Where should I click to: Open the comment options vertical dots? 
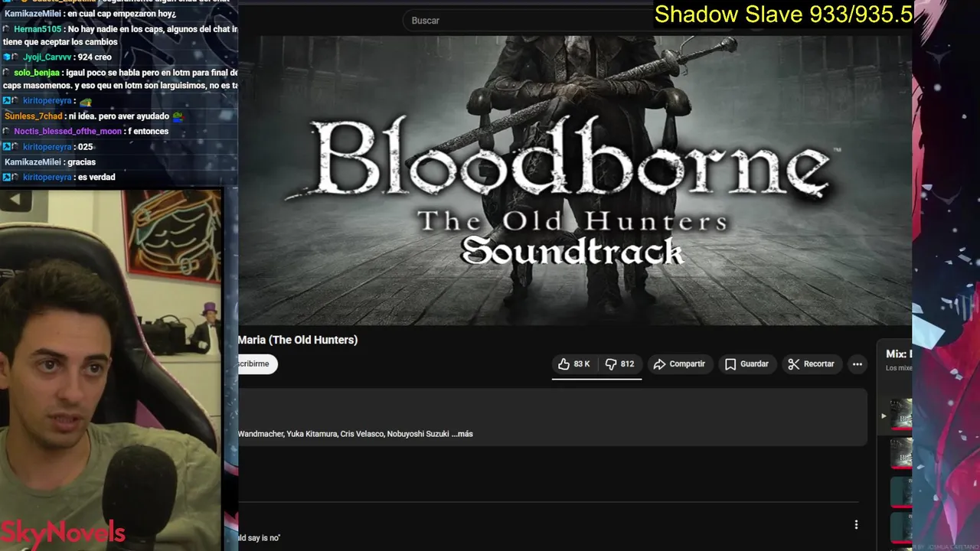click(x=856, y=525)
